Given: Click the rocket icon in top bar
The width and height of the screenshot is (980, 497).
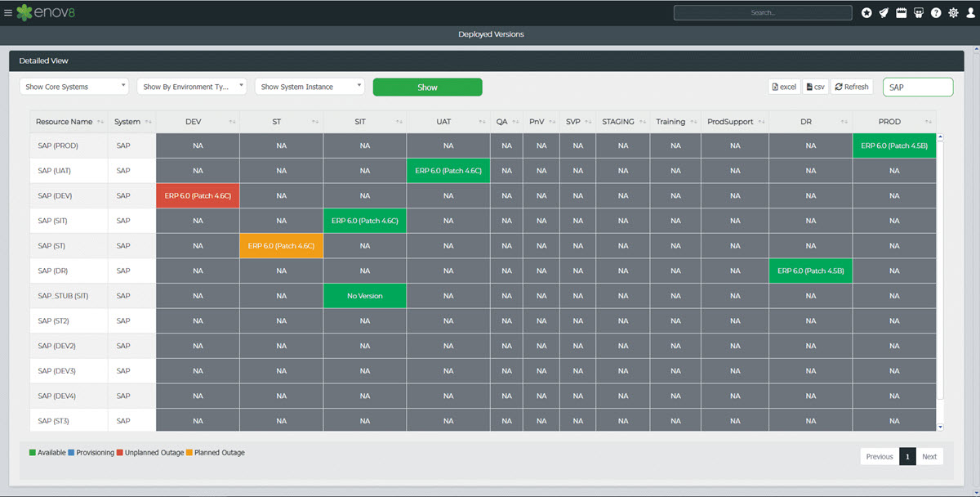Looking at the screenshot, I should pos(884,13).
